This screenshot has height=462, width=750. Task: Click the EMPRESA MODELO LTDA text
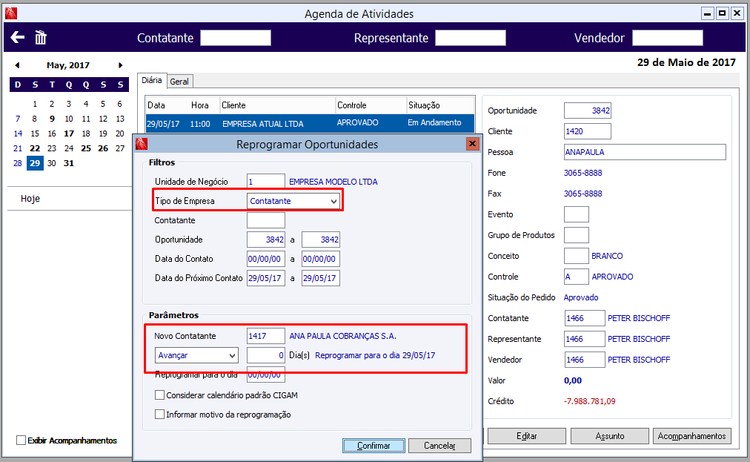click(x=333, y=182)
